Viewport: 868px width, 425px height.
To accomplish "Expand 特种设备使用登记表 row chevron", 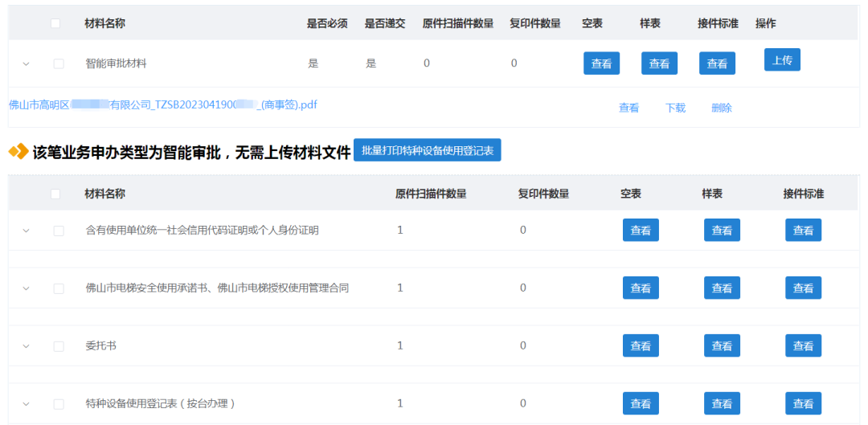I will coord(26,404).
